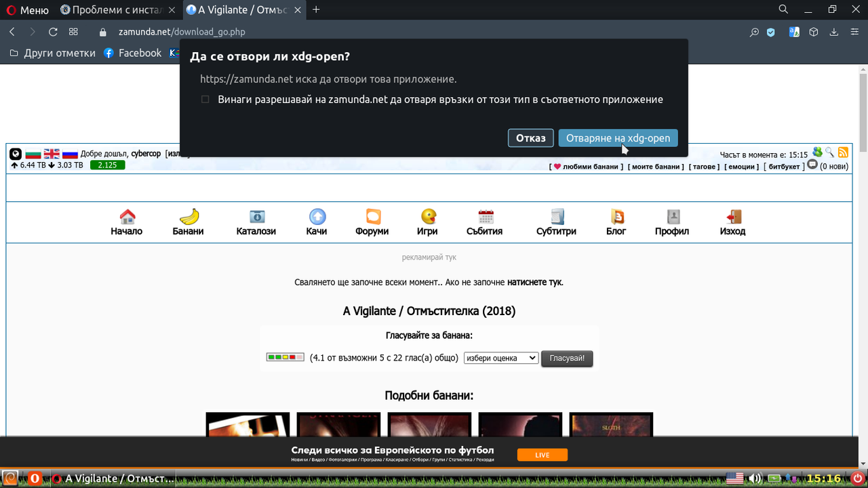This screenshot has height=488, width=868.
Task: Open the system tray volume icon
Action: tap(755, 479)
